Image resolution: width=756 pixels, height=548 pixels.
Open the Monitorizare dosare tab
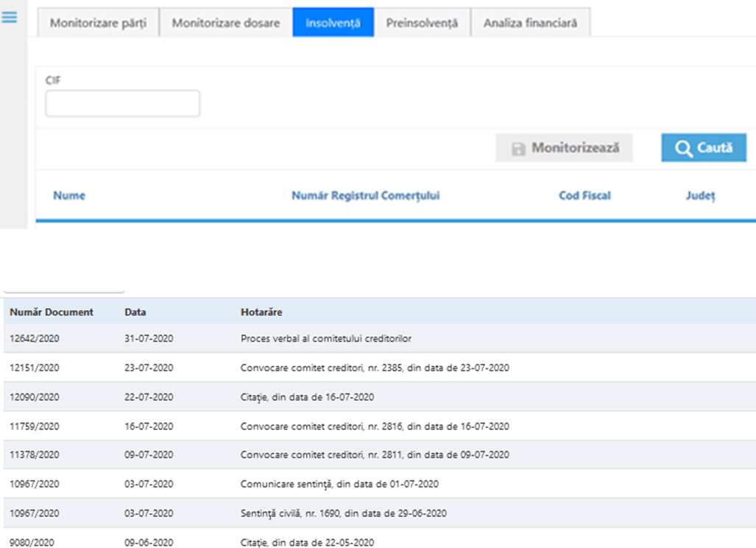pyautogui.click(x=225, y=23)
